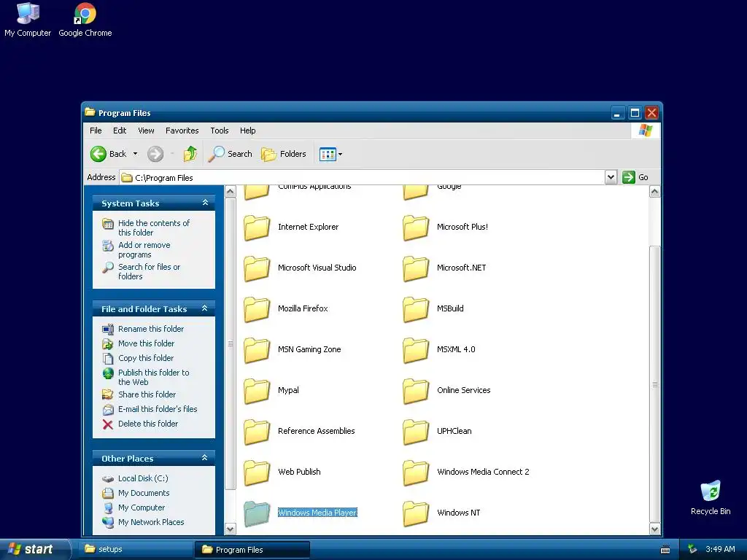Image resolution: width=747 pixels, height=560 pixels.
Task: Click E-mail this folder's files link
Action: [x=158, y=409]
